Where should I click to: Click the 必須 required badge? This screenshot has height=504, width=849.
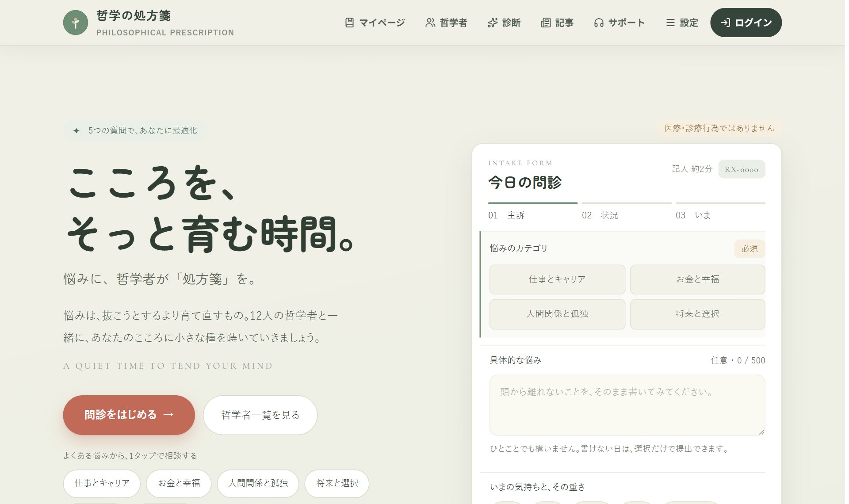tap(750, 249)
